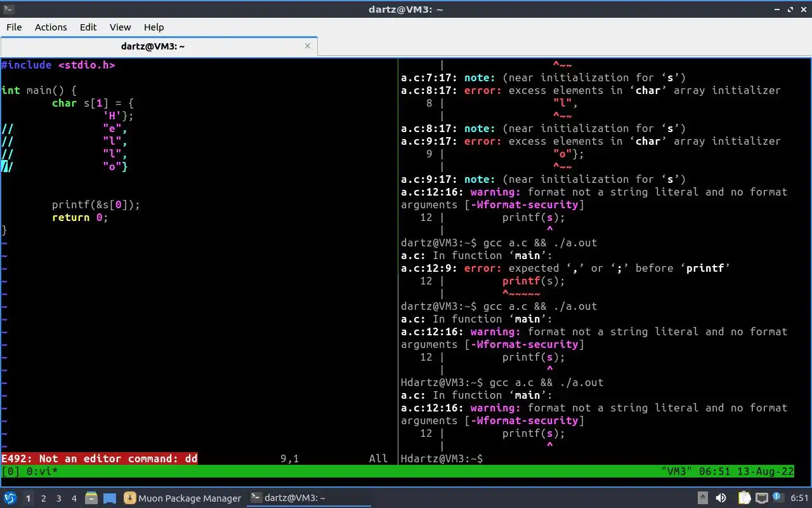Viewport: 812px width, 508px height.
Task: Click the terminal icon in the title bar
Action: pyautogui.click(x=8, y=9)
